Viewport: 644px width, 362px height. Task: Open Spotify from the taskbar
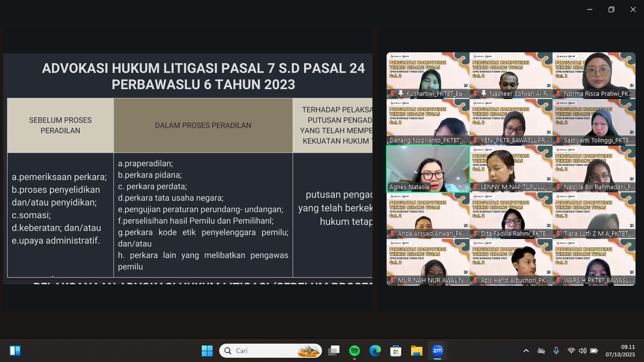click(x=355, y=351)
